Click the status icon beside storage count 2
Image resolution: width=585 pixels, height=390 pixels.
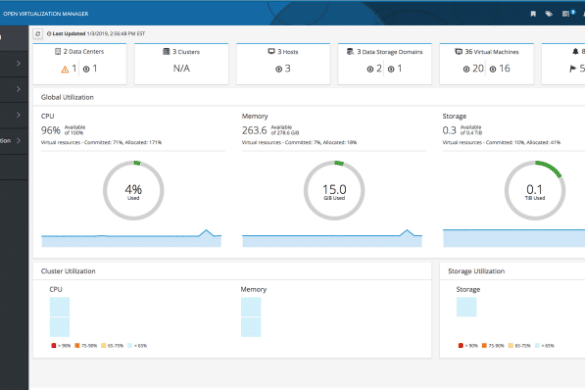pos(370,69)
